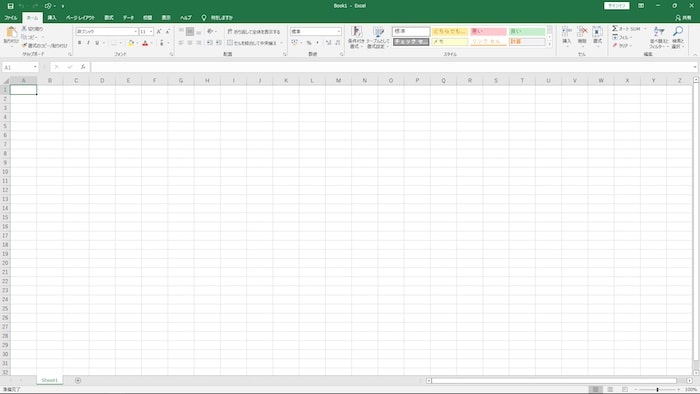Increase decimal places
The image size is (700, 394).
pos(328,43)
